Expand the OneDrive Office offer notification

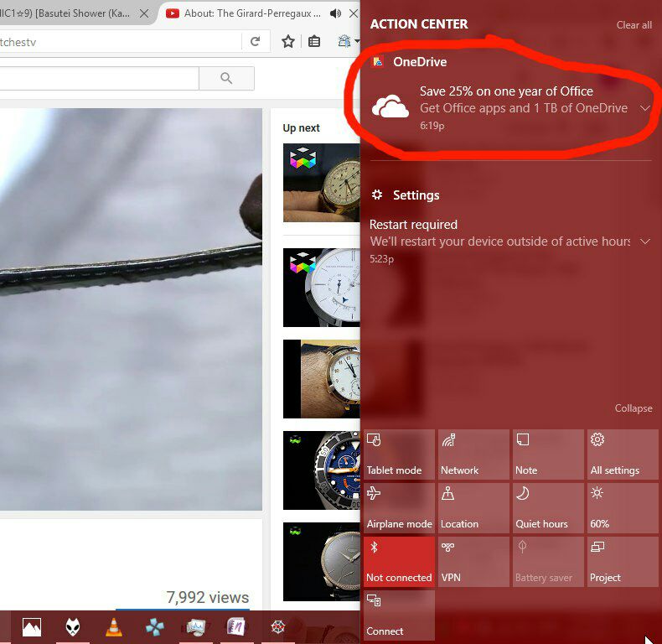[x=644, y=108]
